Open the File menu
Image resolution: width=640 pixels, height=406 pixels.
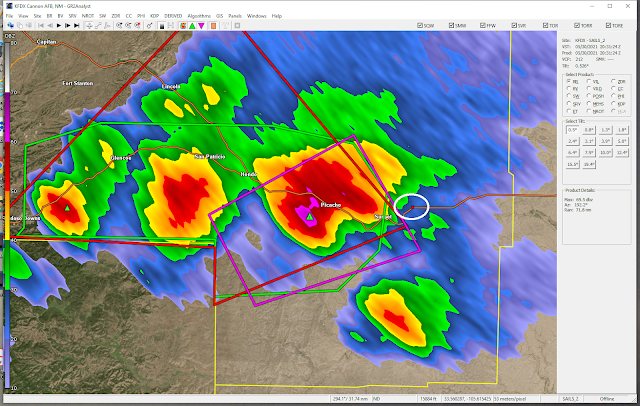point(9,16)
